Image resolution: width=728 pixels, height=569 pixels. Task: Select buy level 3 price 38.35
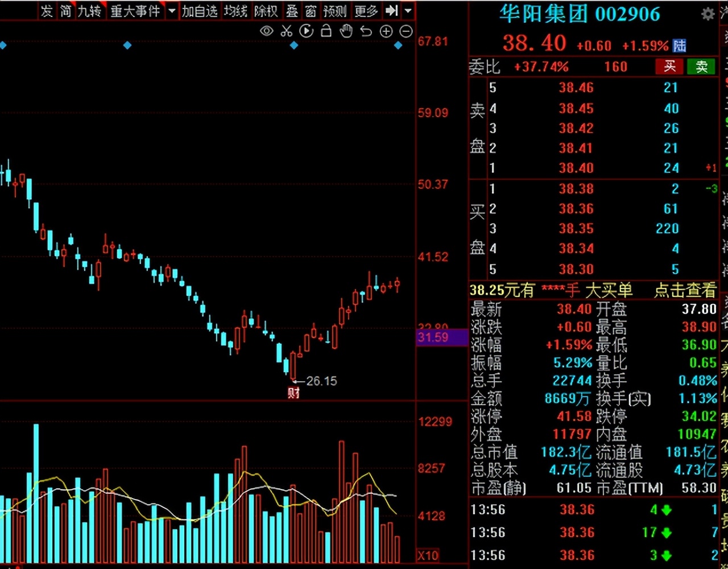click(x=576, y=229)
